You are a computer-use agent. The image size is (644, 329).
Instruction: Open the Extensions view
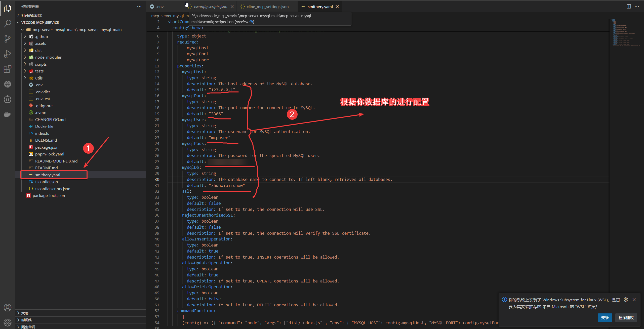[8, 69]
